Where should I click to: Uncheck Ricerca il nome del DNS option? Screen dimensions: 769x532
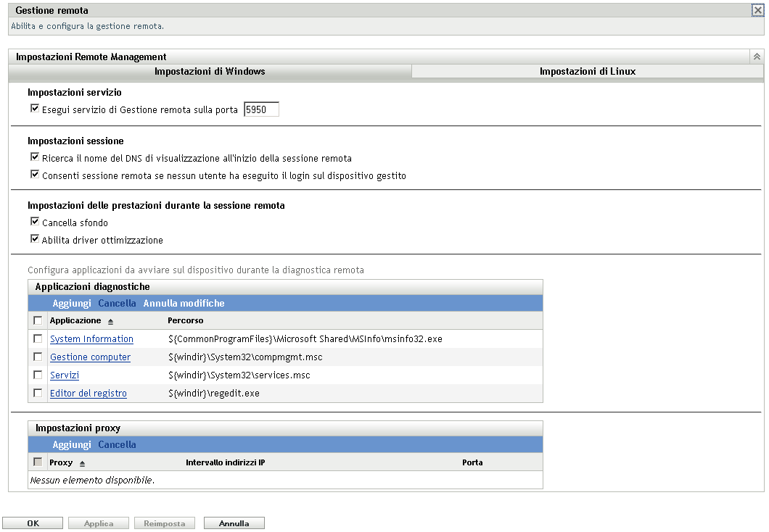click(x=34, y=156)
